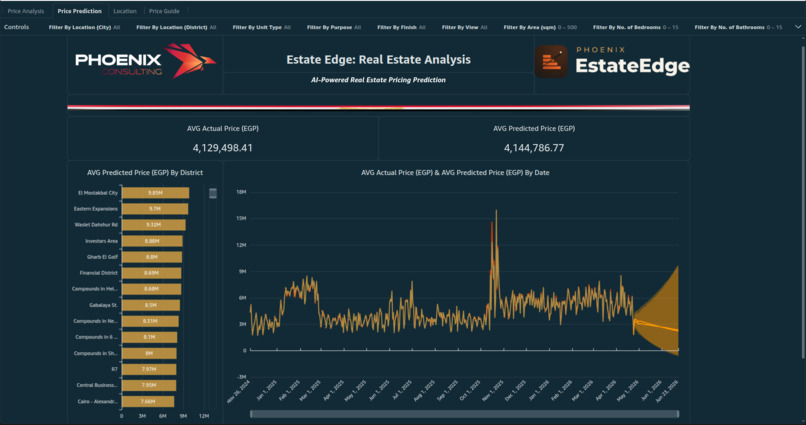
Task: Select the Gharb El Golf bar
Action: coord(152,257)
